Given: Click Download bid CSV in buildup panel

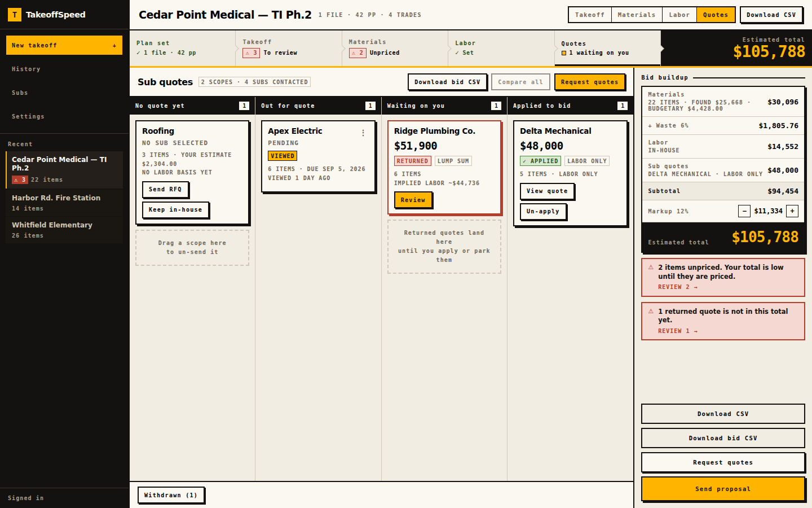Looking at the screenshot, I should click(x=723, y=438).
